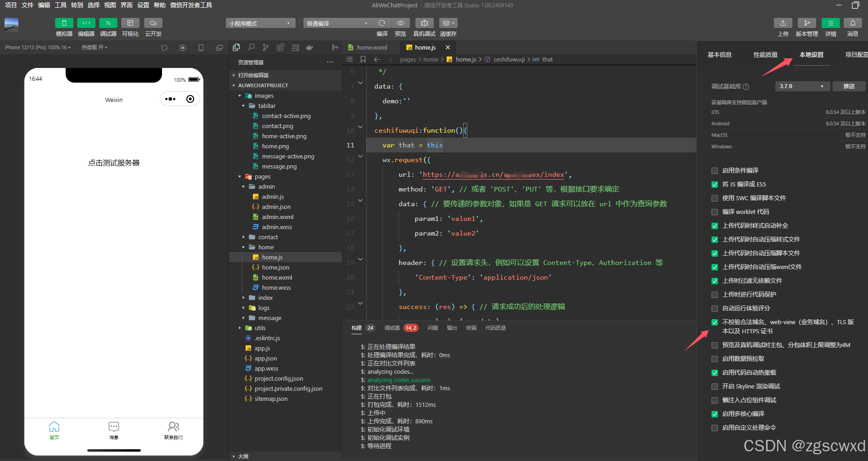
Task: Open the Details (详情) panel icon
Action: [831, 23]
